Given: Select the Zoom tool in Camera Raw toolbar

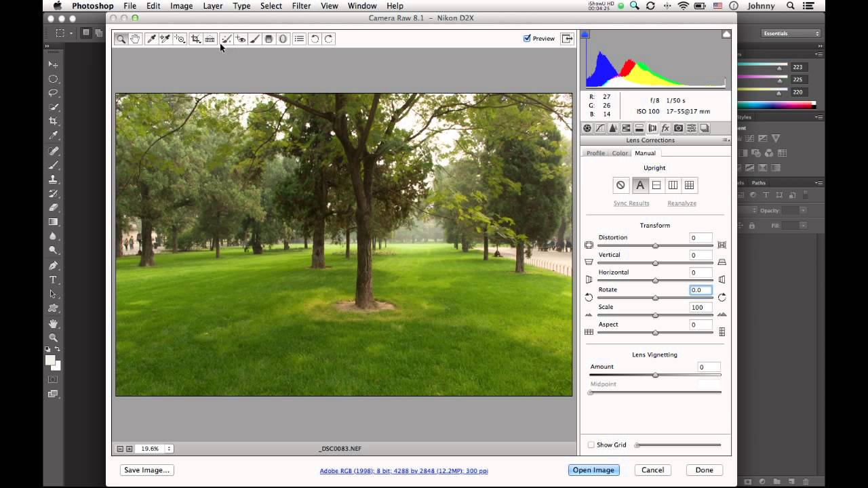Looking at the screenshot, I should 121,39.
